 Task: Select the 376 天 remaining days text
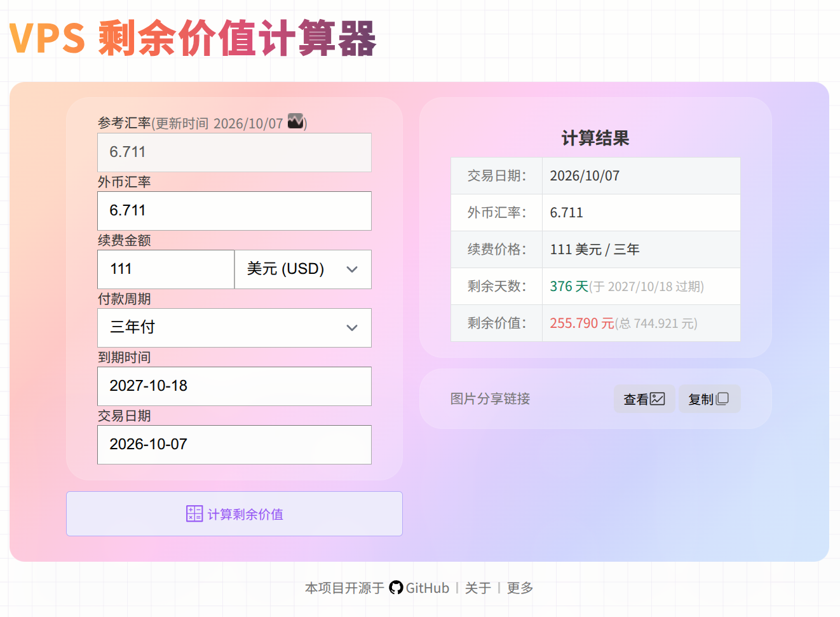point(569,287)
